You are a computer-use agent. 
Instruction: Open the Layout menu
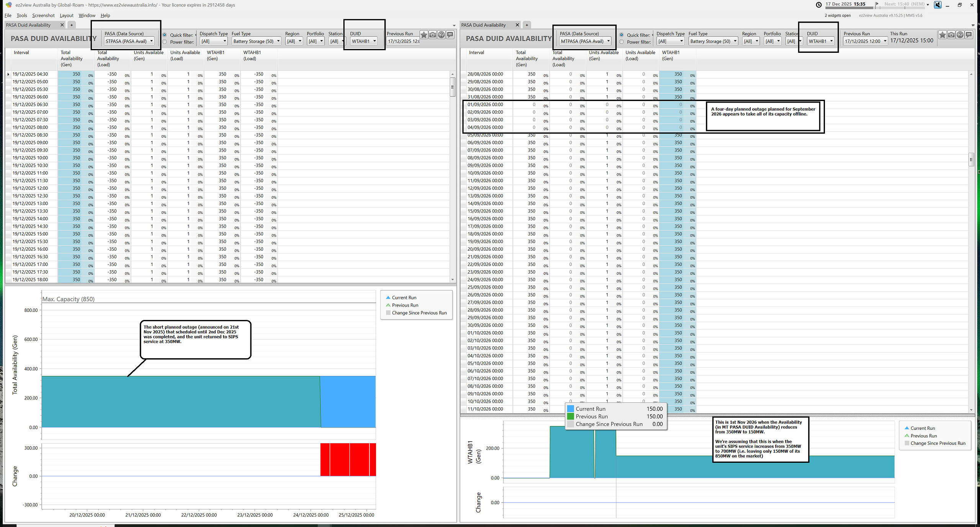point(66,16)
